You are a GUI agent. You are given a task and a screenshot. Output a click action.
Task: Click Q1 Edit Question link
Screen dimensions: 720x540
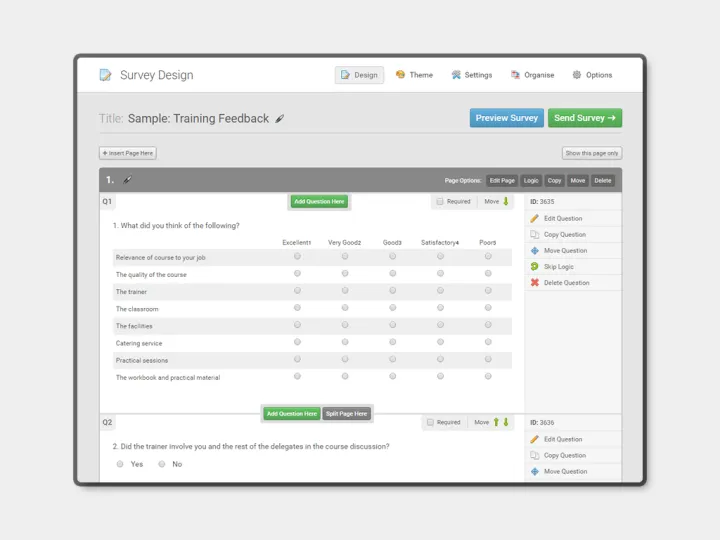tap(563, 219)
